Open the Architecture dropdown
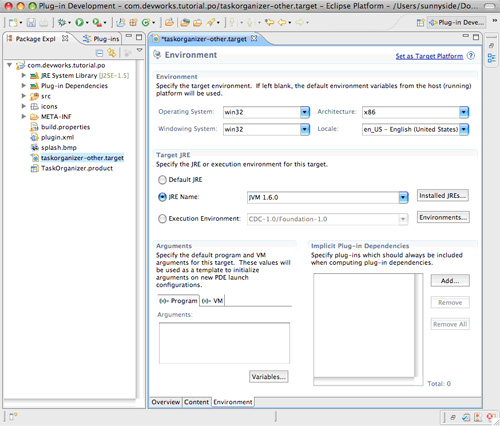Screen dimensions: 500x426 coord(464,112)
